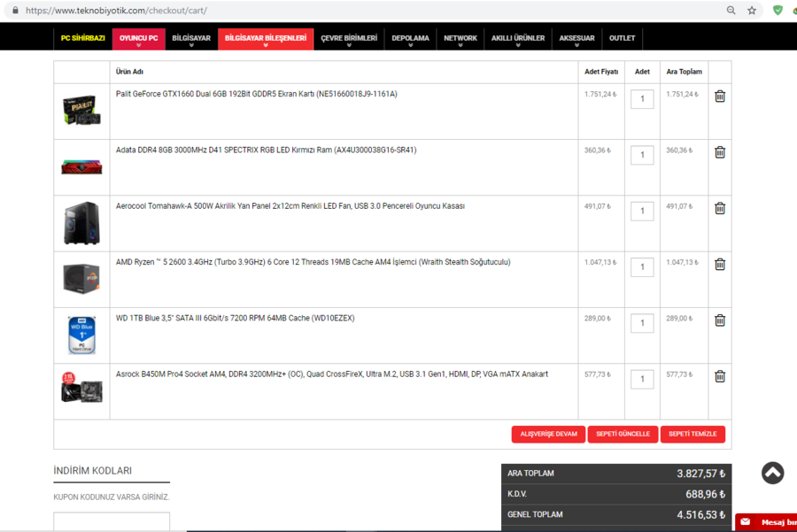Viewport: 797px width, 532px height.
Task: Click quantity field for Aerocool Tomahawk-A case
Action: (642, 211)
